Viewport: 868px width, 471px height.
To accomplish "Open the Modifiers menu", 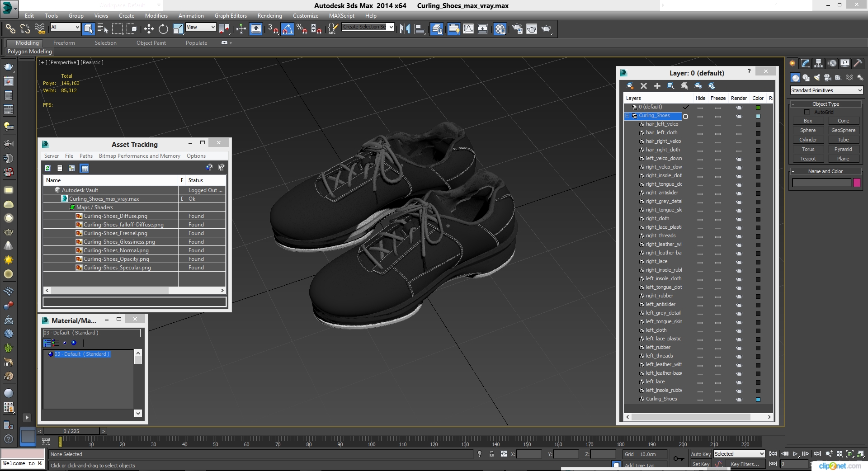I will point(156,16).
